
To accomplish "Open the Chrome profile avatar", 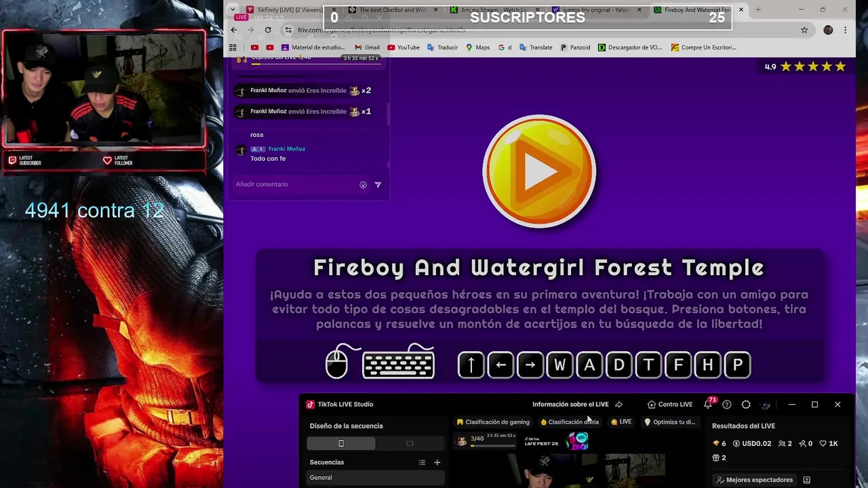I will click(828, 30).
